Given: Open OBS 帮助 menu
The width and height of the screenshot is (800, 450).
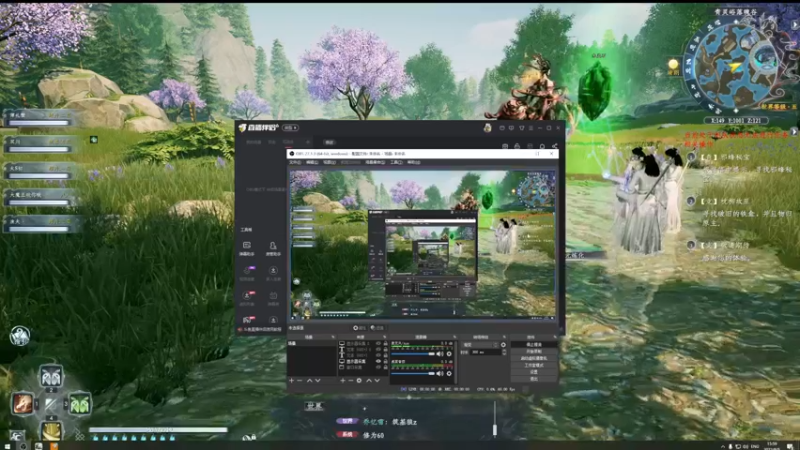Looking at the screenshot, I should tap(413, 162).
